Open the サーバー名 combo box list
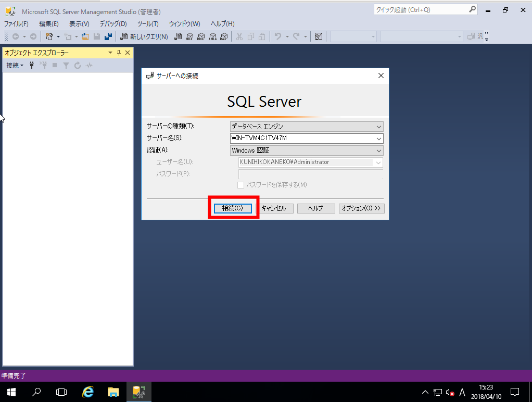The image size is (532, 402). point(378,139)
